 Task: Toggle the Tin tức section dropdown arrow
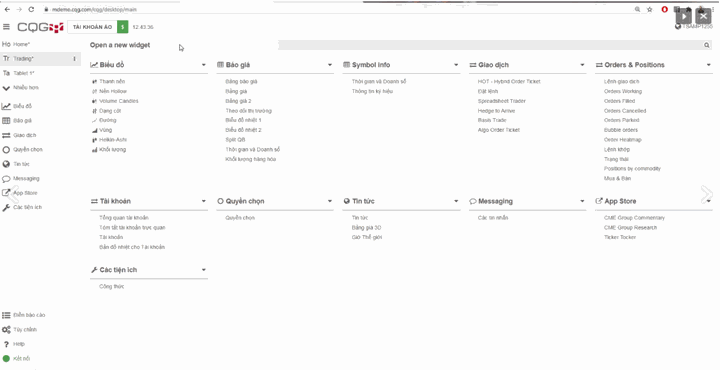click(x=456, y=202)
